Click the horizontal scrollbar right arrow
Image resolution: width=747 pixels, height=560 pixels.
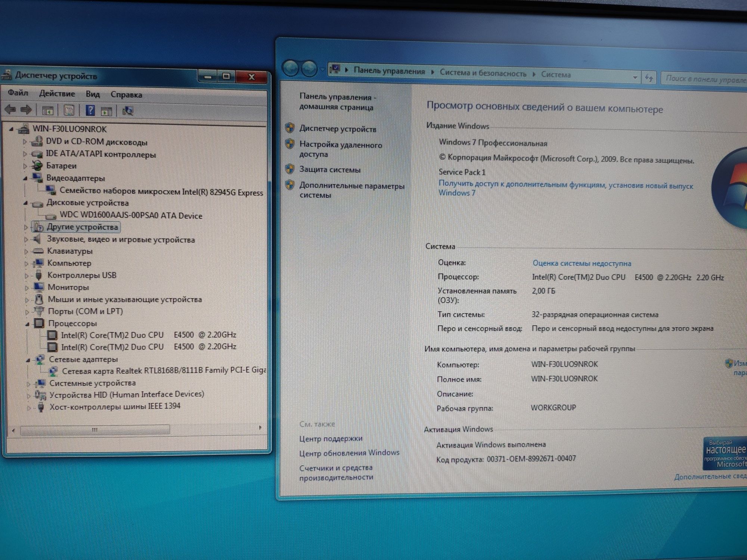(260, 427)
